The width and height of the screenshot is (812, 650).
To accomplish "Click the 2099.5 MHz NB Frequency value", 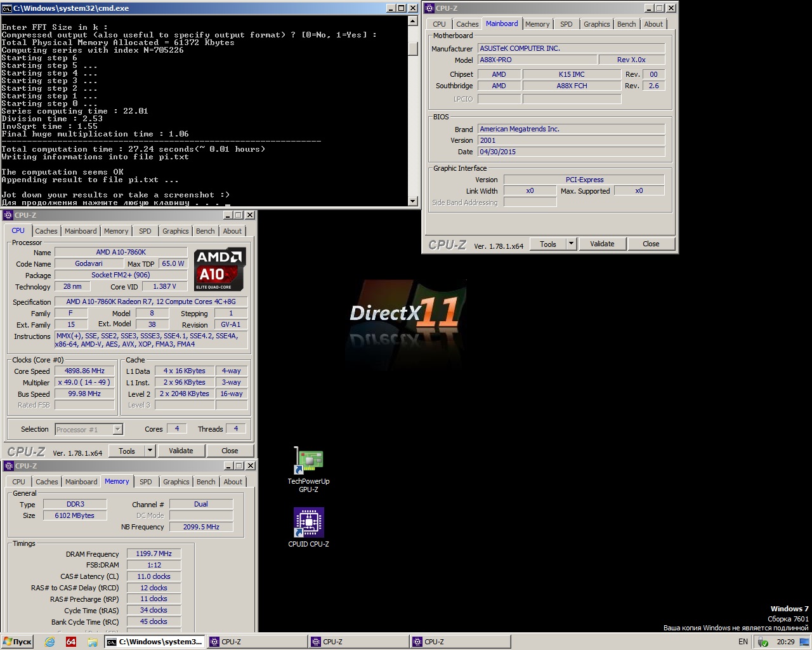I will 201,527.
